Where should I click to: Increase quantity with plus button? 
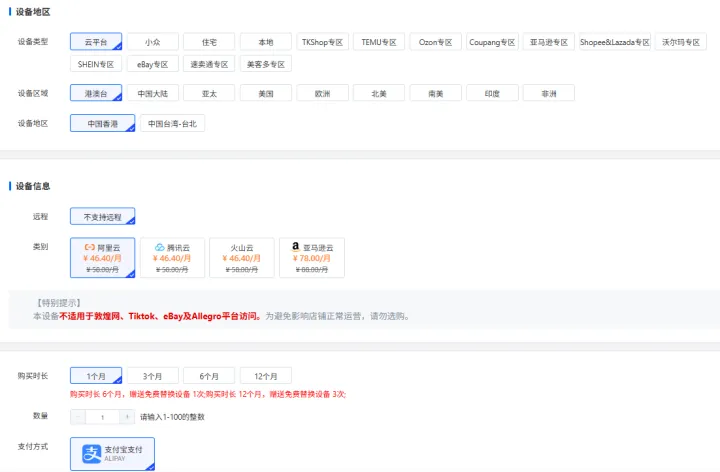(x=127, y=417)
